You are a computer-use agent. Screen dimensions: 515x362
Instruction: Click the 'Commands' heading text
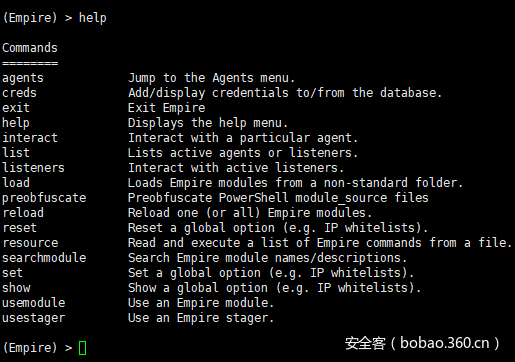pyautogui.click(x=30, y=48)
